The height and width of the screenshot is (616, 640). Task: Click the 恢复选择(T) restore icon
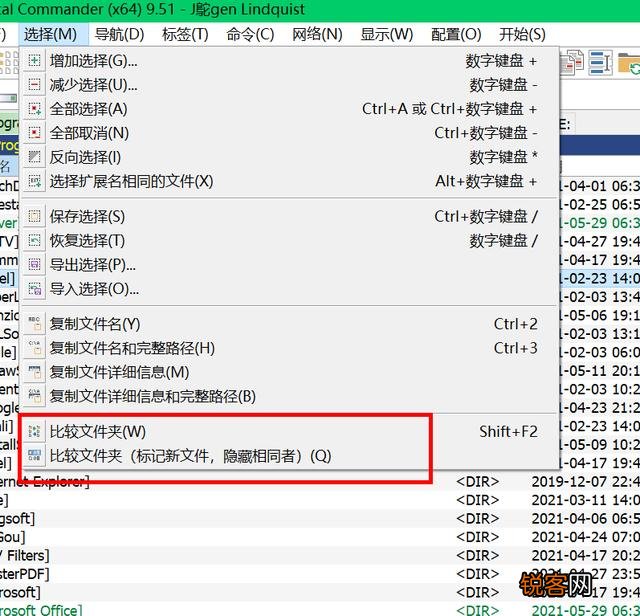34,240
